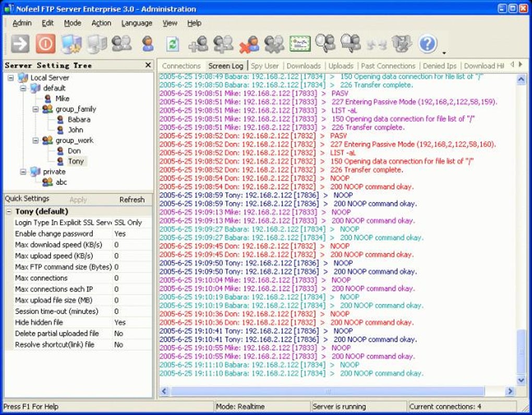The image size is (532, 415).
Task: Collapse the Local Server tree node
Action: coord(11,78)
